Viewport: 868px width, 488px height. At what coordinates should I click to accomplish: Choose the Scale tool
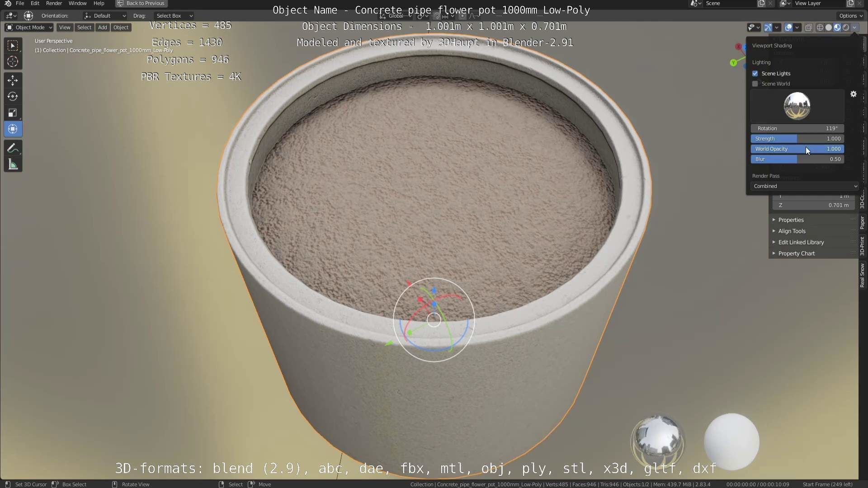pos(13,113)
